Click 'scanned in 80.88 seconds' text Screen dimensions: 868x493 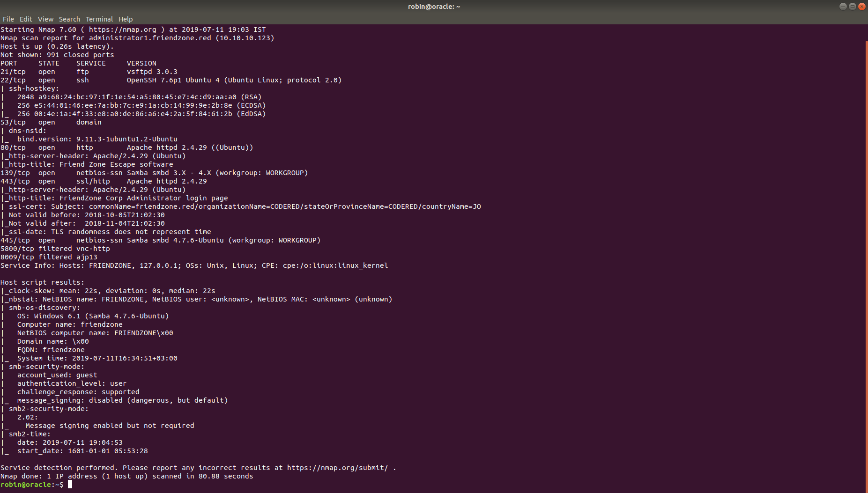[x=202, y=476]
